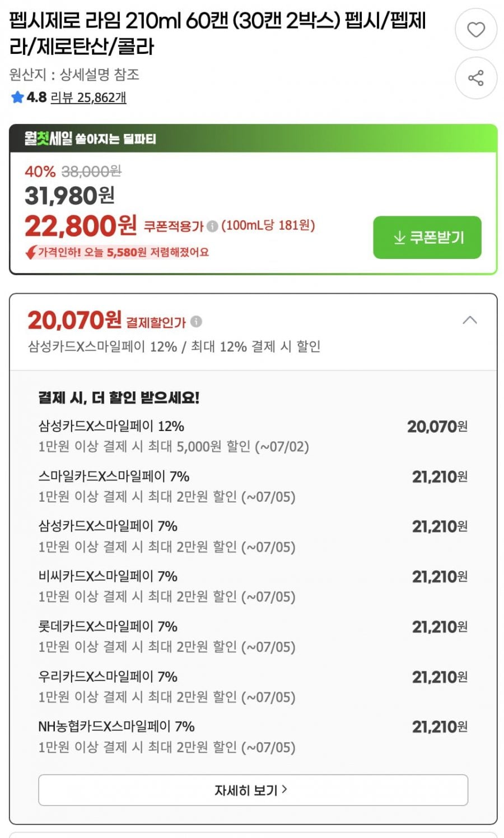Open 자세히 보기 details button
The width and height of the screenshot is (504, 838).
pos(253,790)
